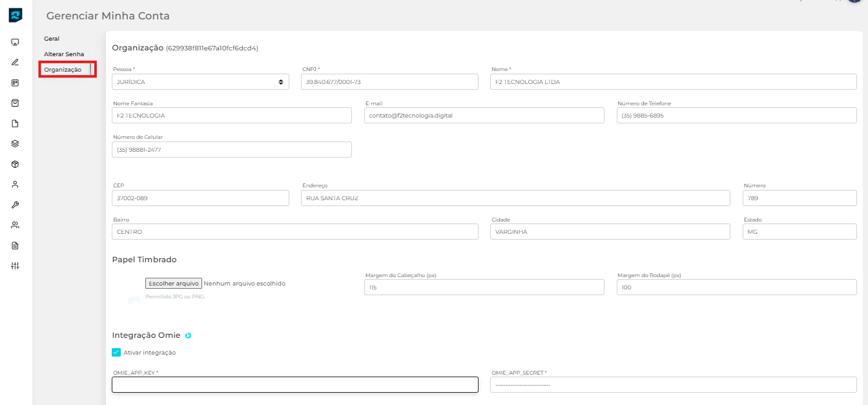Click the app logo in the sidebar
The width and height of the screenshot is (868, 405).
point(15,15)
